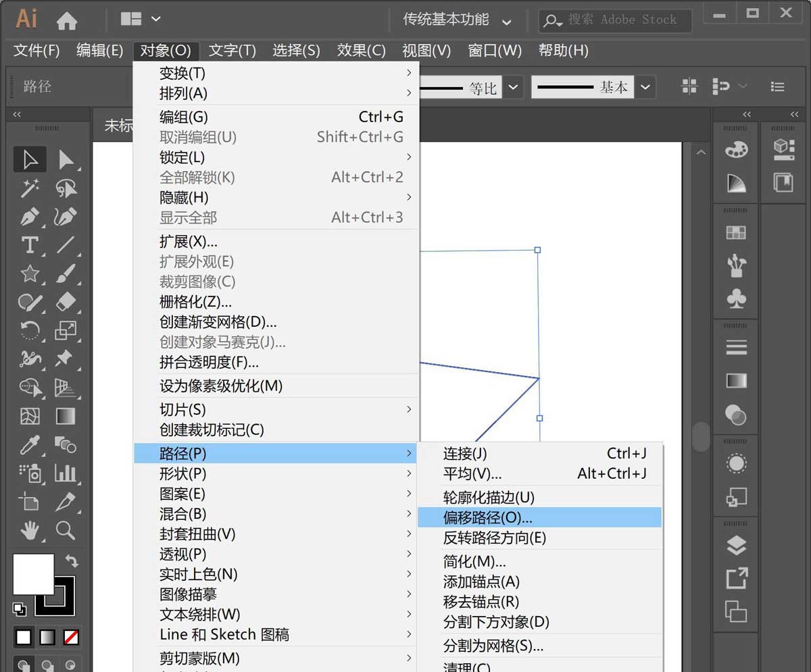Image resolution: width=811 pixels, height=672 pixels.
Task: Reset to default fill and stroke
Action: [x=19, y=609]
